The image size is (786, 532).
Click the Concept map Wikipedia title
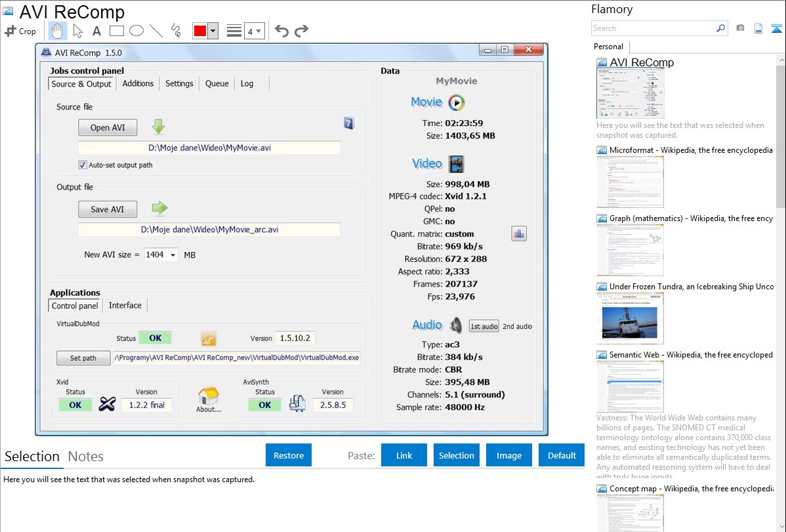click(x=691, y=488)
